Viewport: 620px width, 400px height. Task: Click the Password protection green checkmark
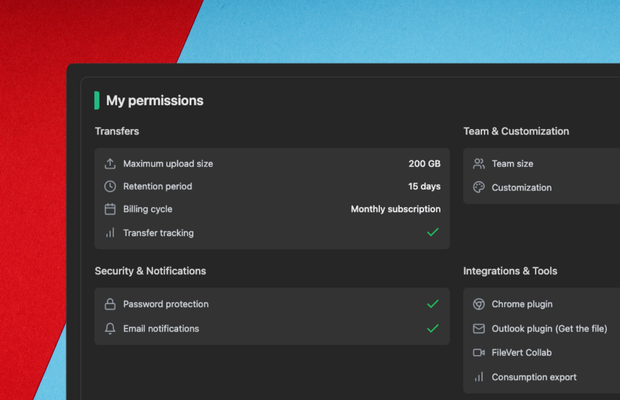click(432, 304)
